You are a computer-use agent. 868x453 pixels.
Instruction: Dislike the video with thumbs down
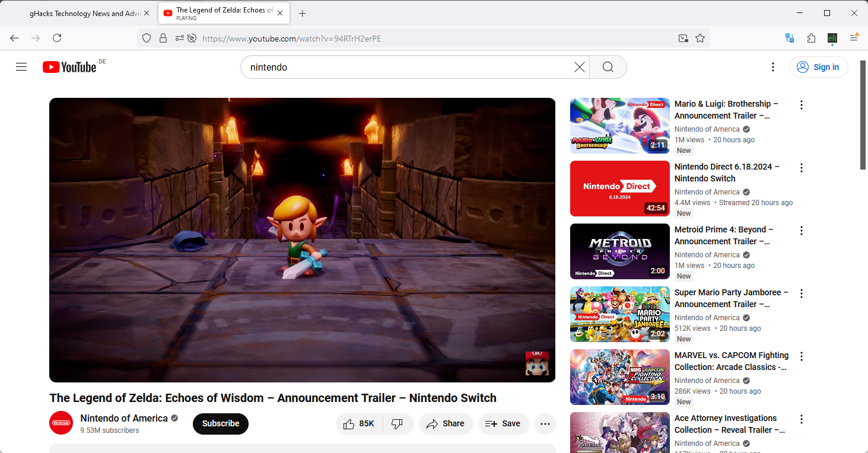pyautogui.click(x=398, y=423)
